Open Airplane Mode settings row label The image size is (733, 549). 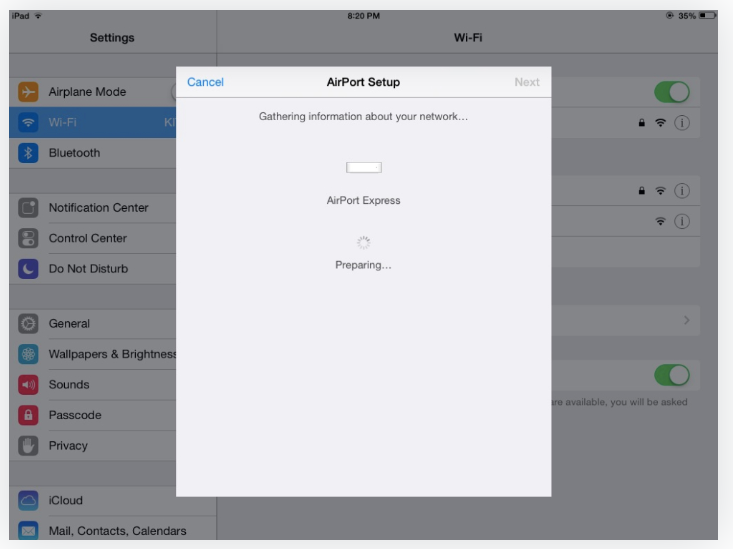pyautogui.click(x=87, y=92)
